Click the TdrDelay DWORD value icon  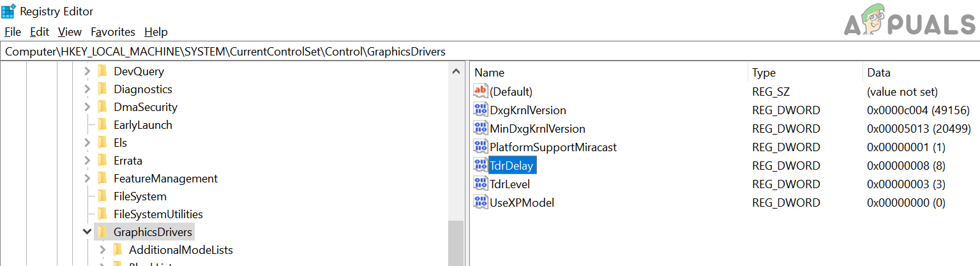coord(480,166)
